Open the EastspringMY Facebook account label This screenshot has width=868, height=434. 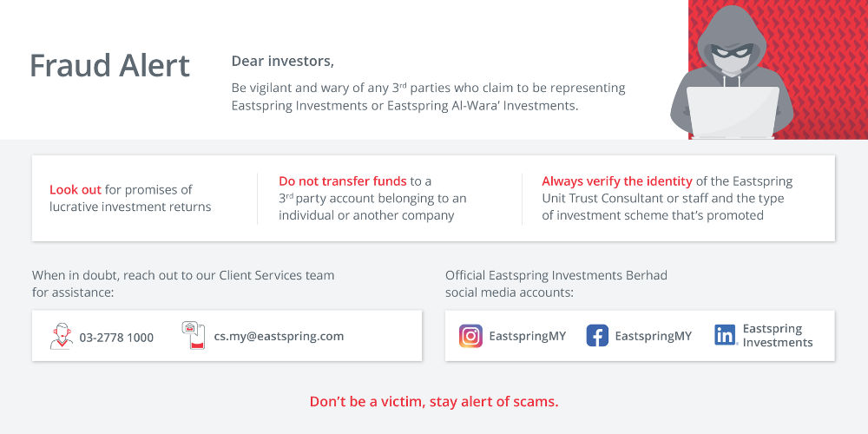[x=654, y=336]
